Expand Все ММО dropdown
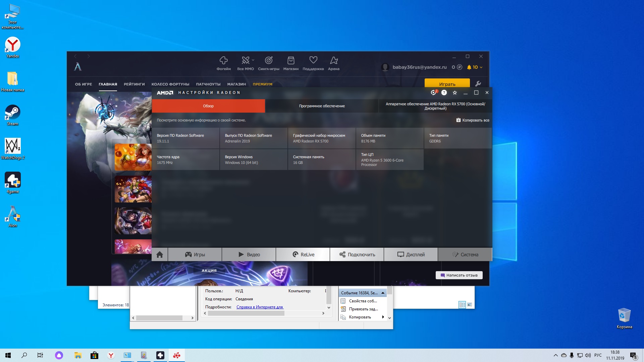This screenshot has height=362, width=644. coord(253,60)
